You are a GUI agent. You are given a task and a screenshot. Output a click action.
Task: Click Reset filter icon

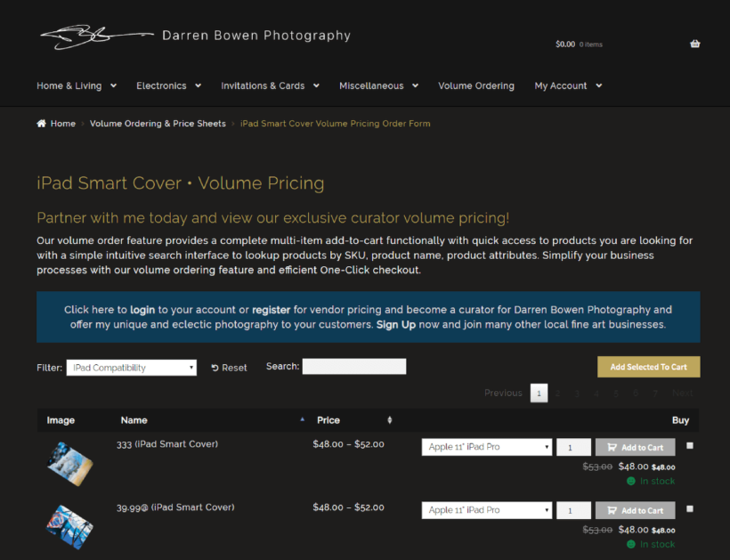click(x=215, y=368)
